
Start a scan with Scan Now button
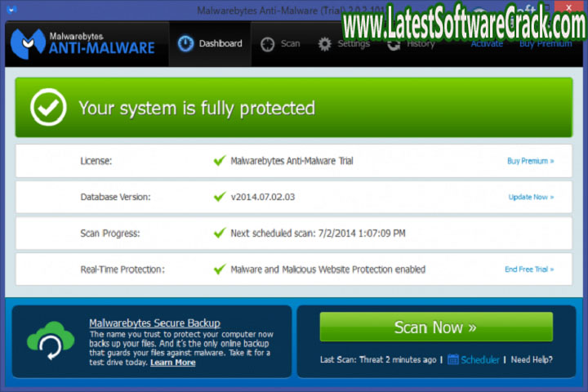436,327
